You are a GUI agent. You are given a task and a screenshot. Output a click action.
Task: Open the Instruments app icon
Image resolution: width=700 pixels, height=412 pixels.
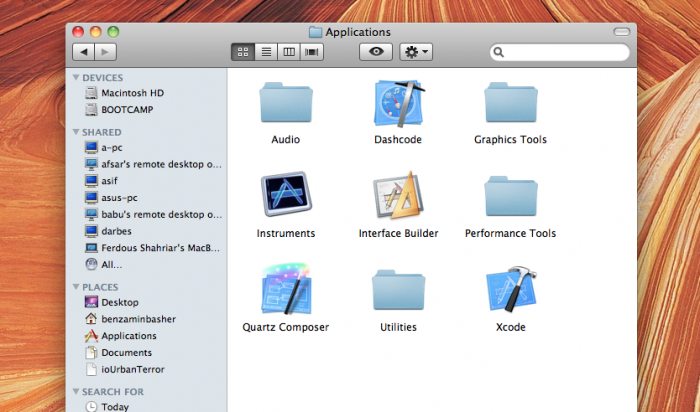click(285, 196)
